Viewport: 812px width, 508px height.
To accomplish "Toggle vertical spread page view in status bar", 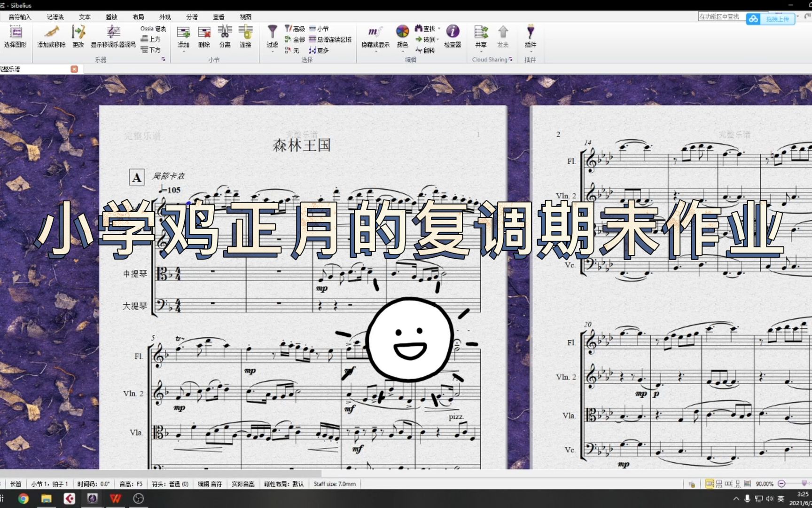I will tap(719, 484).
